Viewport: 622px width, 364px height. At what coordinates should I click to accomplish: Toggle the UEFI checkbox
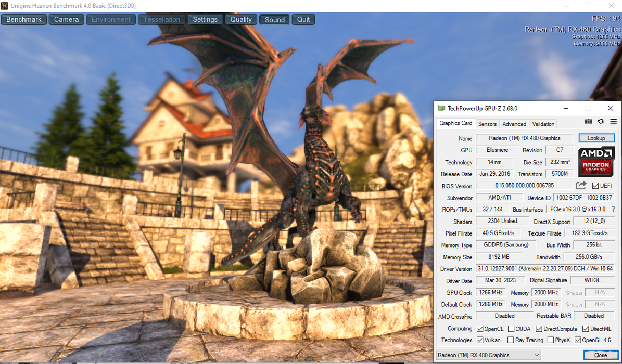(595, 186)
